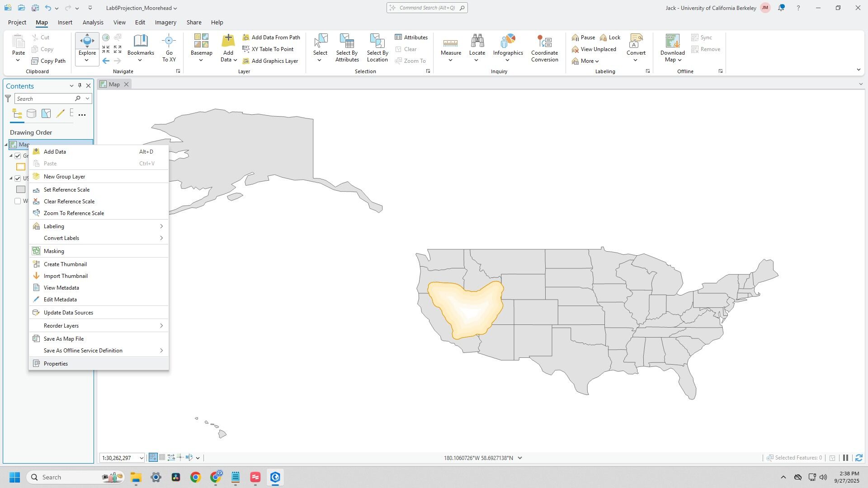This screenshot has width=868, height=488.
Task: Click the Locate binoculars icon
Action: coord(477,42)
